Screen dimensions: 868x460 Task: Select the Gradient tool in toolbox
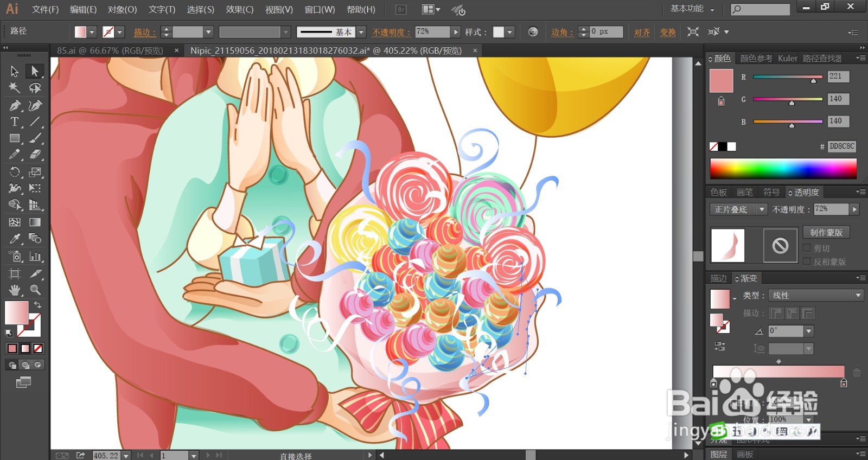click(35, 222)
